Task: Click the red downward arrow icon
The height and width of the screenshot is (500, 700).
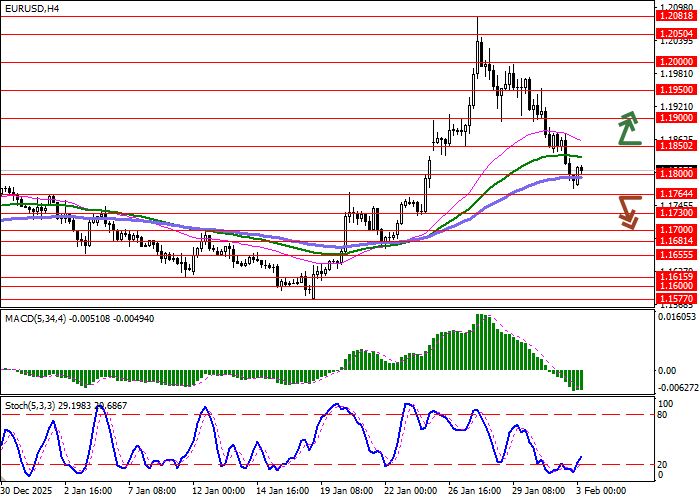Action: click(x=628, y=211)
